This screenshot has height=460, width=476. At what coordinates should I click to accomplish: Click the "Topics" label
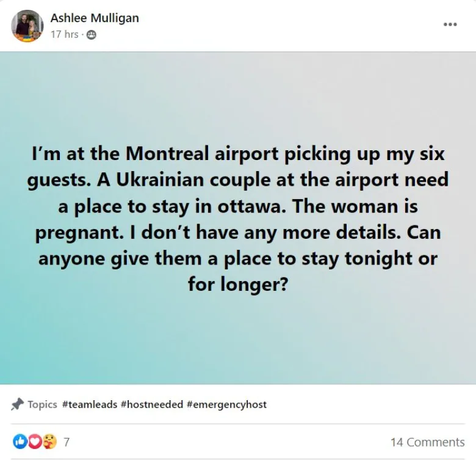(x=42, y=404)
